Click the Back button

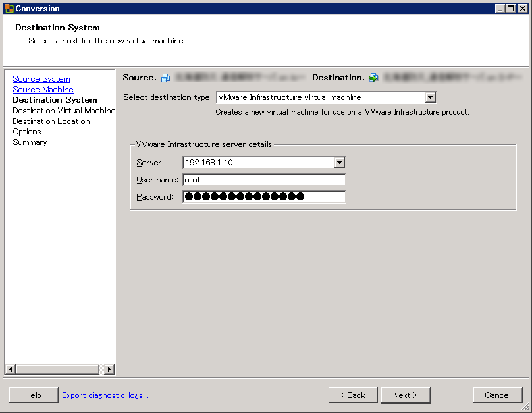tap(353, 395)
